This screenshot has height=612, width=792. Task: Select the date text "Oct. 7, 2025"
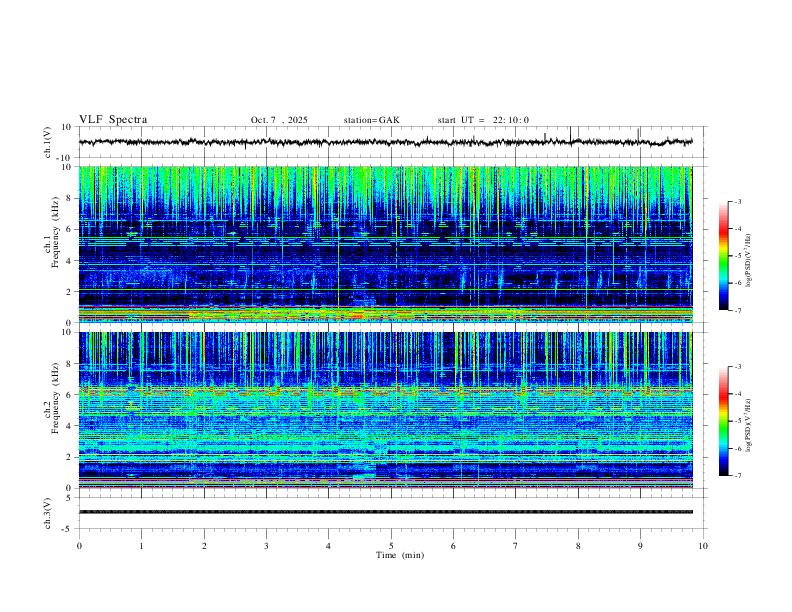(x=279, y=120)
